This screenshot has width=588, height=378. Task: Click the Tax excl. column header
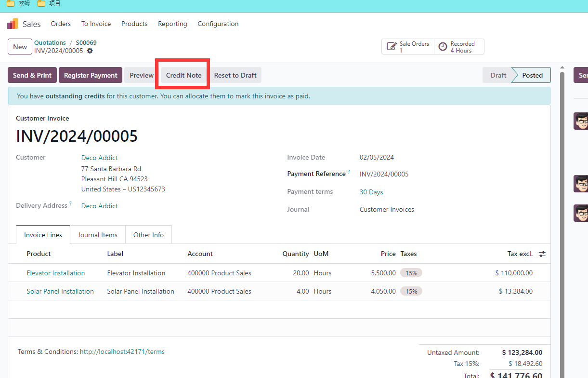point(520,254)
